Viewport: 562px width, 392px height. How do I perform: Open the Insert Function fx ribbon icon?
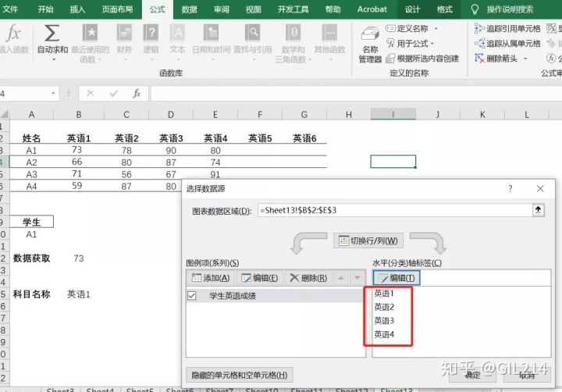point(13,34)
